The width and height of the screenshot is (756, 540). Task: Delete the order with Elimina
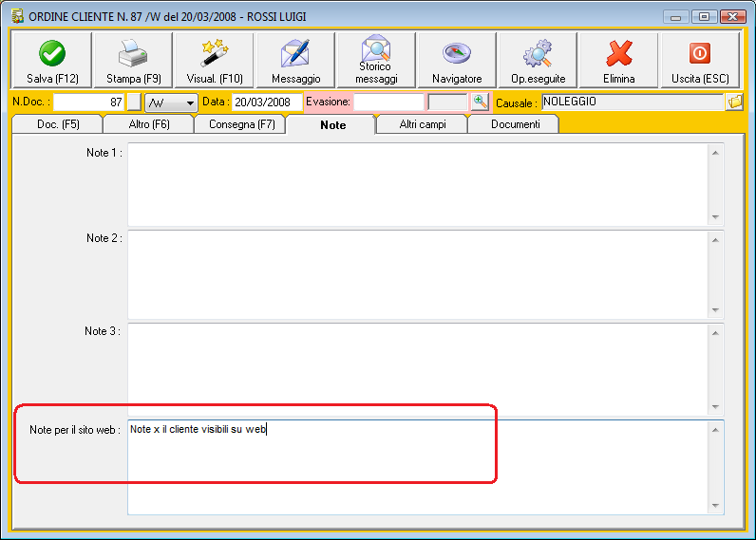(x=619, y=60)
